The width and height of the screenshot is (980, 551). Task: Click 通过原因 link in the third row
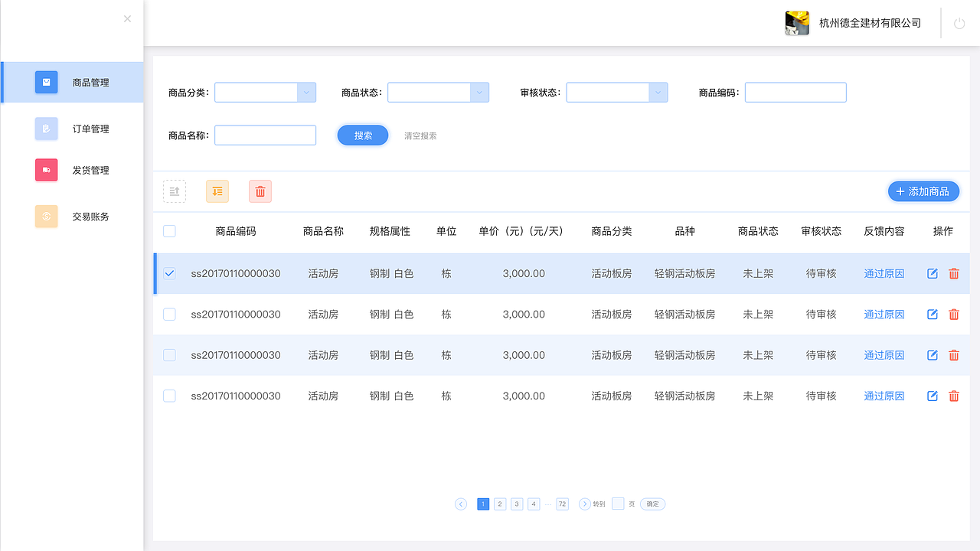pyautogui.click(x=884, y=355)
